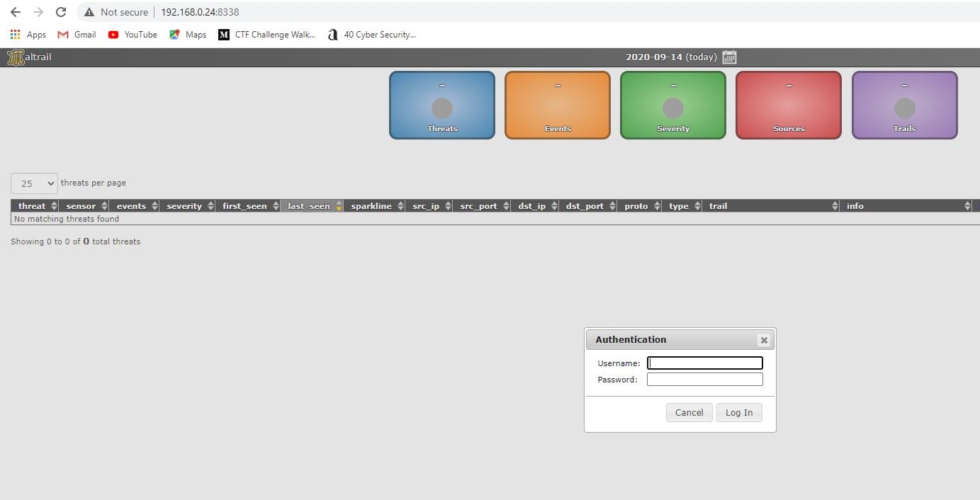Select the red Sources panel
The image size is (980, 500).
pyautogui.click(x=789, y=105)
